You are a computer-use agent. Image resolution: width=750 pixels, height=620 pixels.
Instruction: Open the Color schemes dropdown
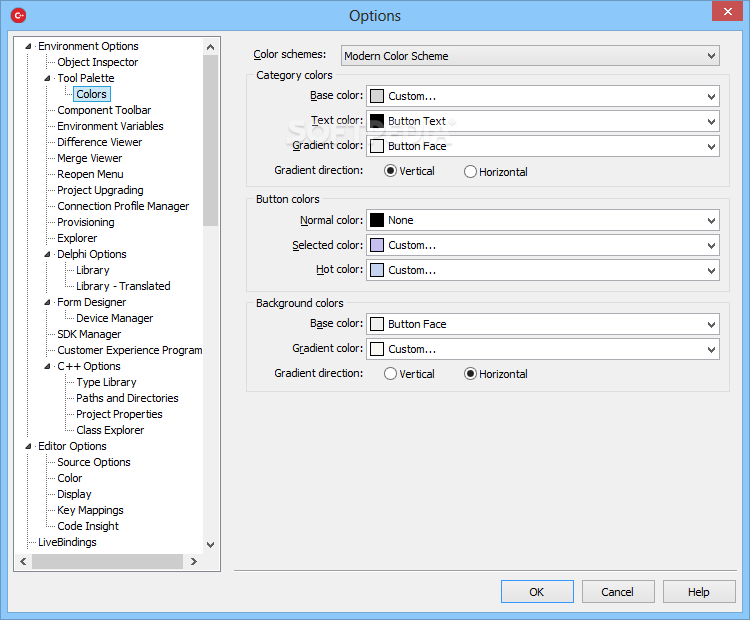[x=530, y=56]
